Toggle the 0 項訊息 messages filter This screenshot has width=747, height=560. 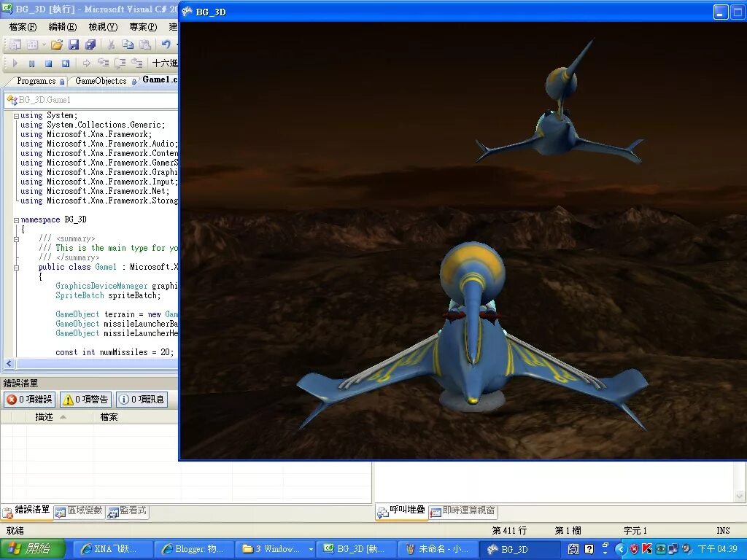[x=142, y=400]
